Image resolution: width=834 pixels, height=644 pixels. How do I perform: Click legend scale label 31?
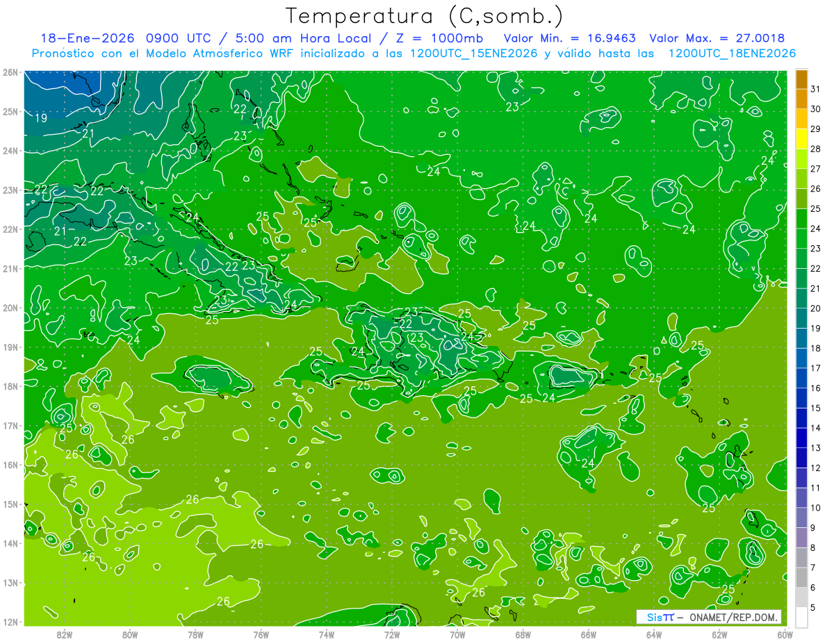[x=816, y=89]
